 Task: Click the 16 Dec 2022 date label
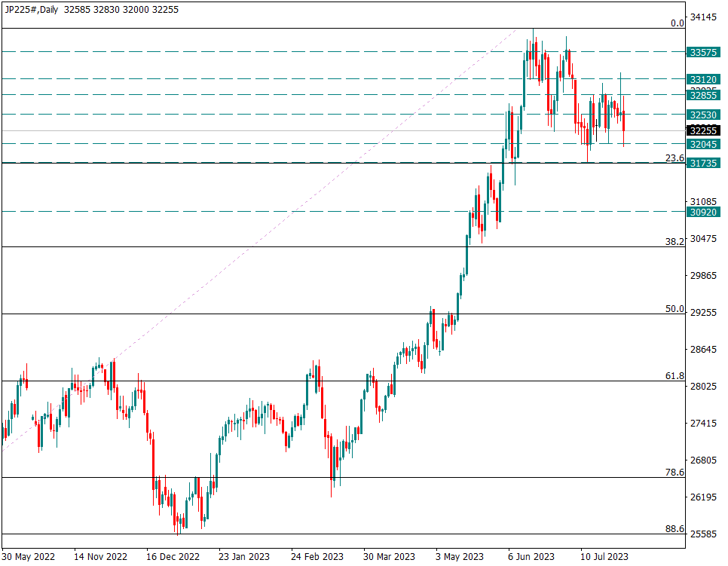173,557
